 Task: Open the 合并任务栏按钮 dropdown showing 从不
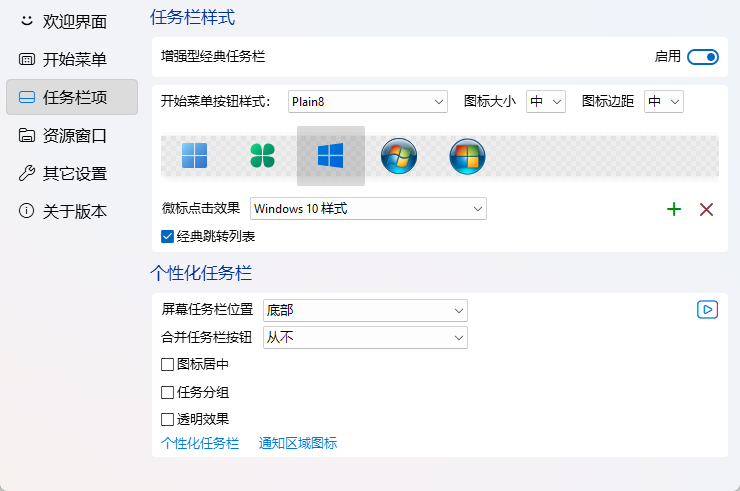coord(365,337)
